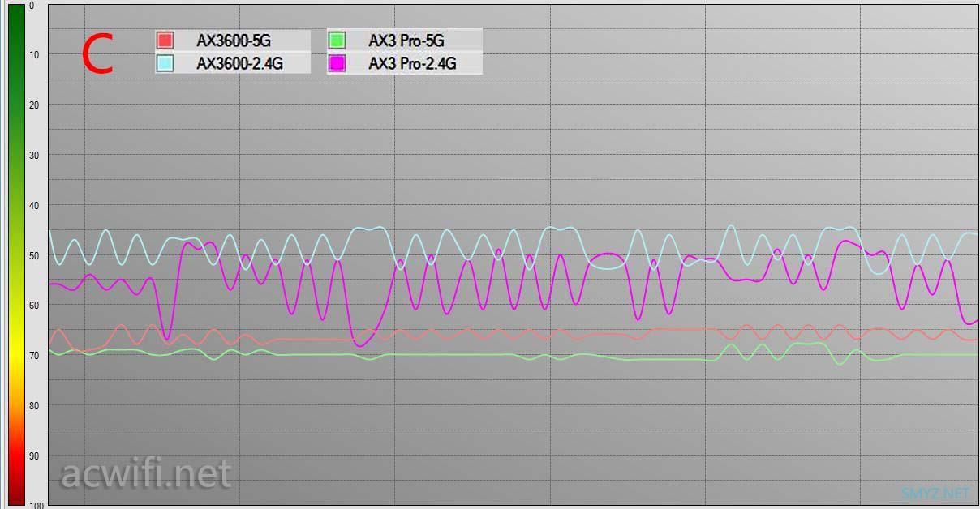Click the 100 value on the signal axis
This screenshot has height=509, width=980.
(36, 504)
